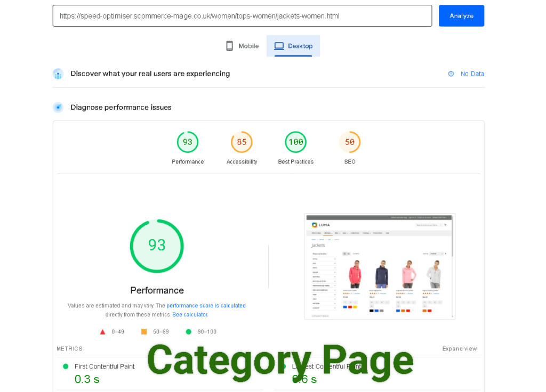Select the SEO score gauge showing 50

[x=349, y=142]
